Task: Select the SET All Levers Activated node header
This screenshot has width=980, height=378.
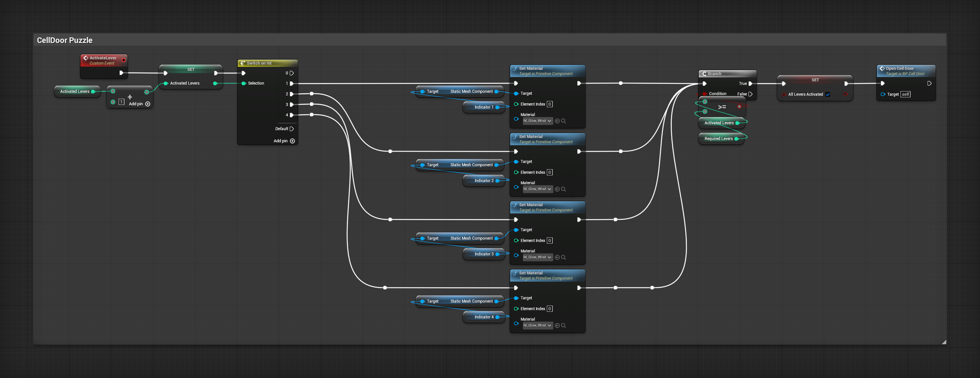Action: [x=815, y=80]
